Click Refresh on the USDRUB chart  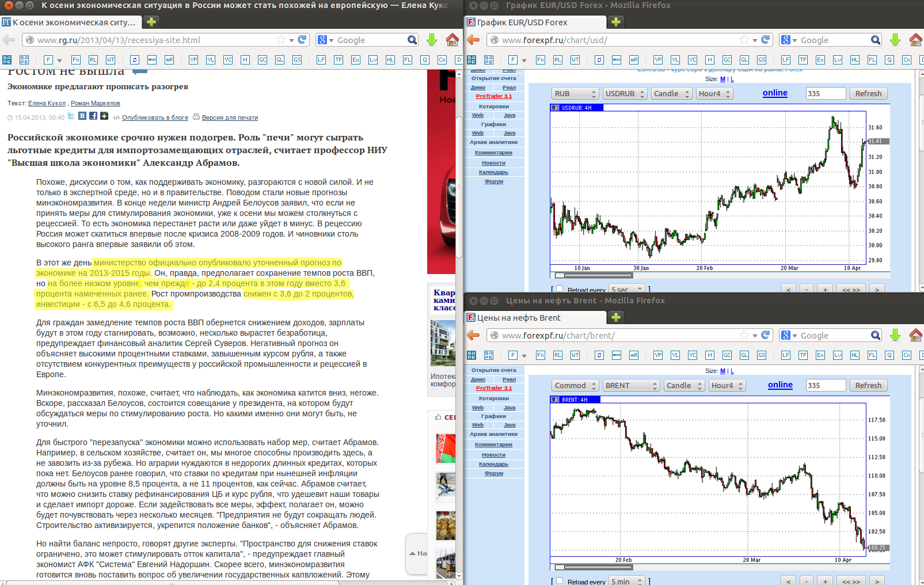click(x=868, y=93)
